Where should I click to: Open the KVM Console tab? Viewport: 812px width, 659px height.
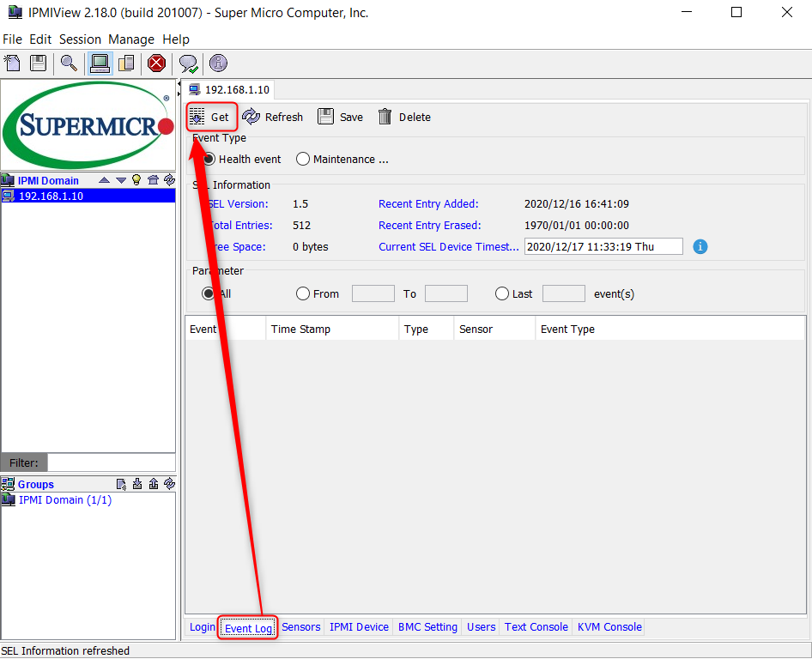coord(609,627)
